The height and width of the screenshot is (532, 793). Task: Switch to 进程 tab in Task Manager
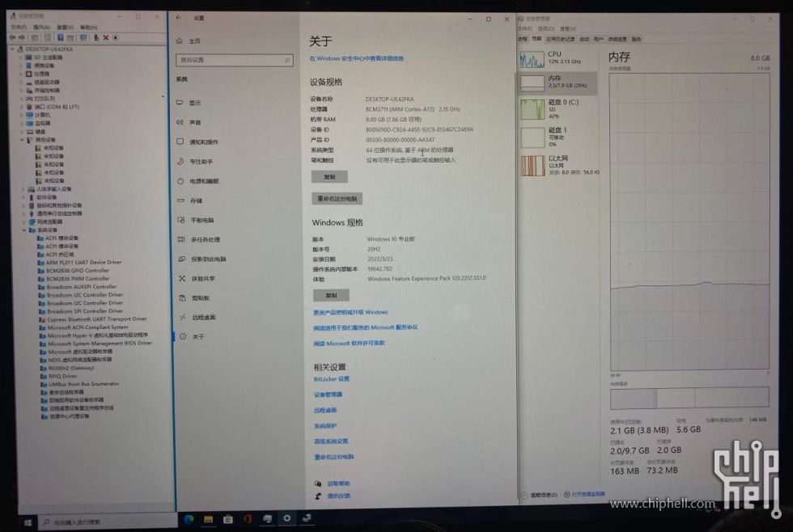pyautogui.click(x=523, y=39)
